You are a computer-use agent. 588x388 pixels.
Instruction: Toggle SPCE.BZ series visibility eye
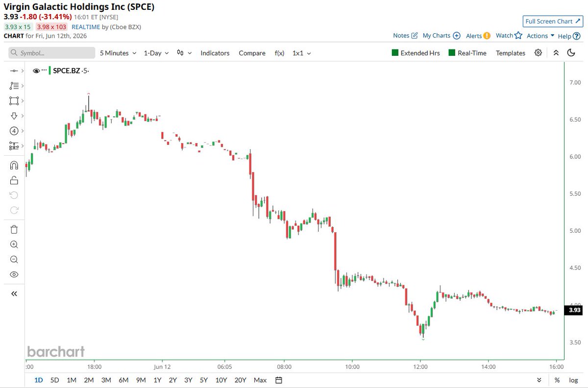(x=36, y=71)
